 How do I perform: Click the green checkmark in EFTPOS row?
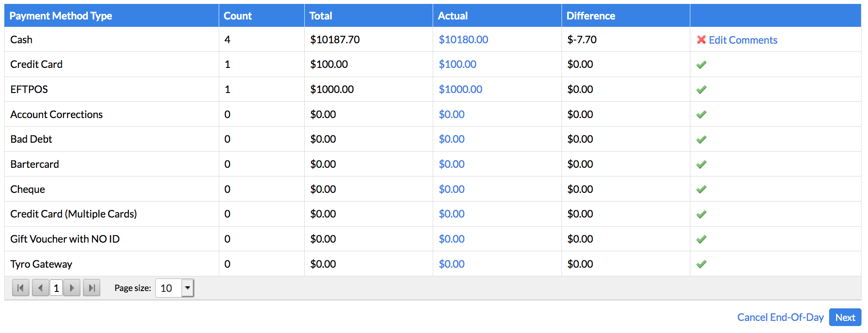click(x=701, y=90)
